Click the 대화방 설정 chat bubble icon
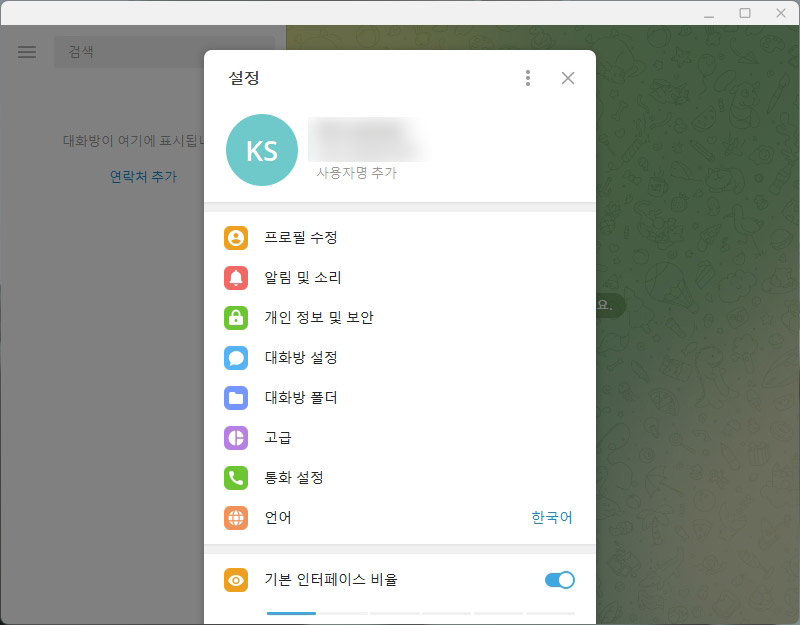The image size is (800, 625). (236, 358)
